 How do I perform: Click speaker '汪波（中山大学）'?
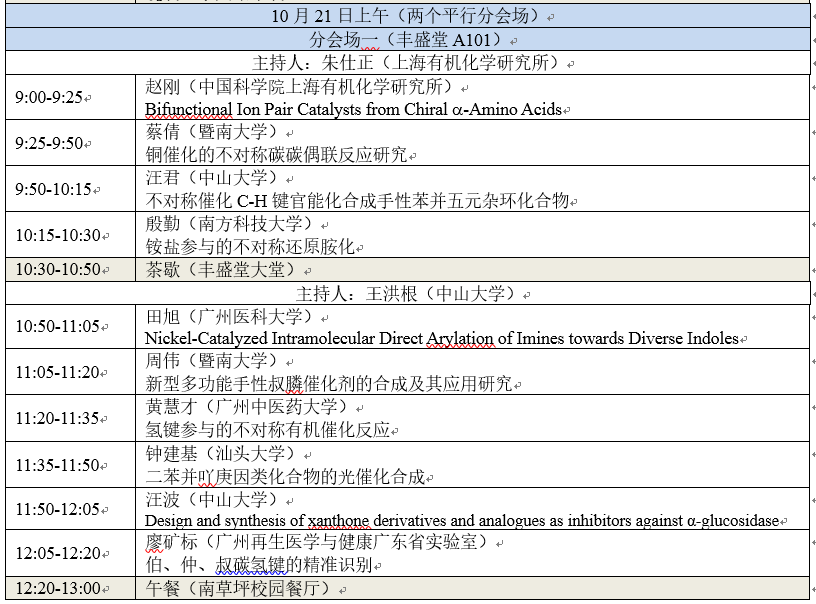coord(214,499)
